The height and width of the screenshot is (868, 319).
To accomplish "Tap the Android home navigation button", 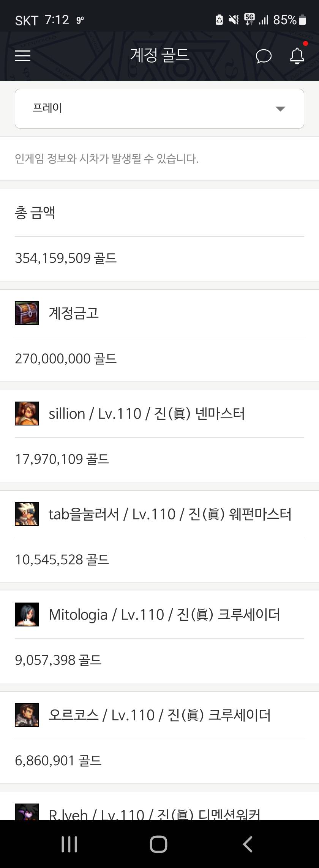I will tap(158, 844).
